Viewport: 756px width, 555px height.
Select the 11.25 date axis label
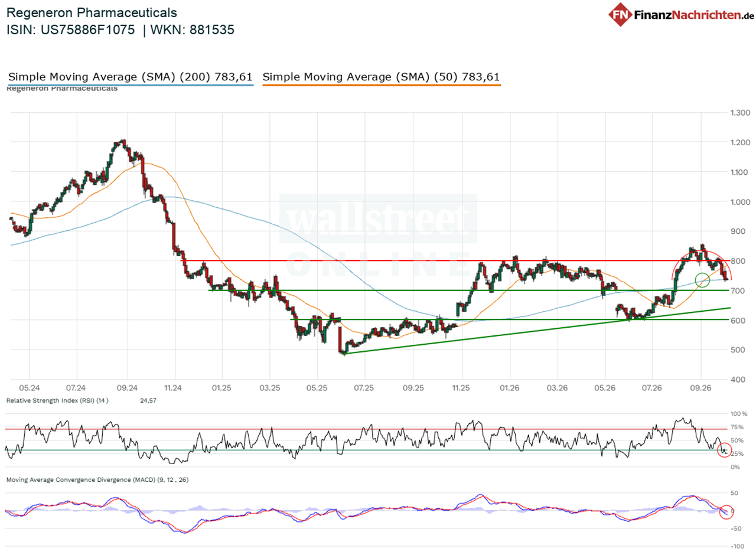(x=461, y=387)
